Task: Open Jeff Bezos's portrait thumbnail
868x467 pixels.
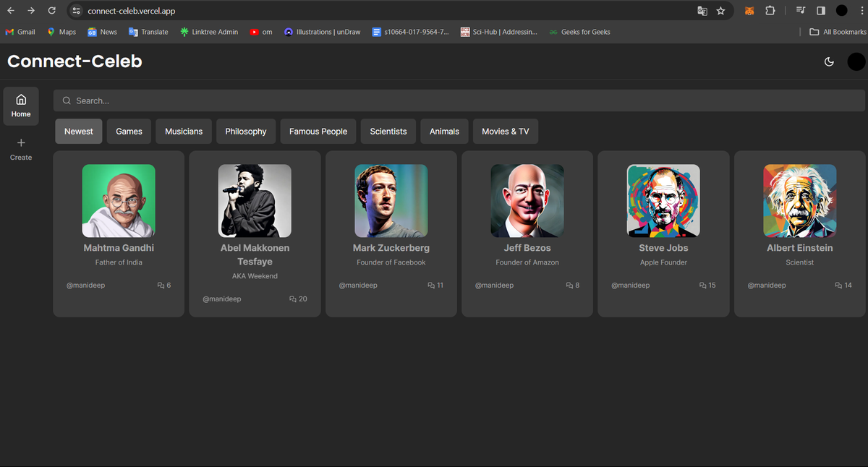Action: coord(527,201)
